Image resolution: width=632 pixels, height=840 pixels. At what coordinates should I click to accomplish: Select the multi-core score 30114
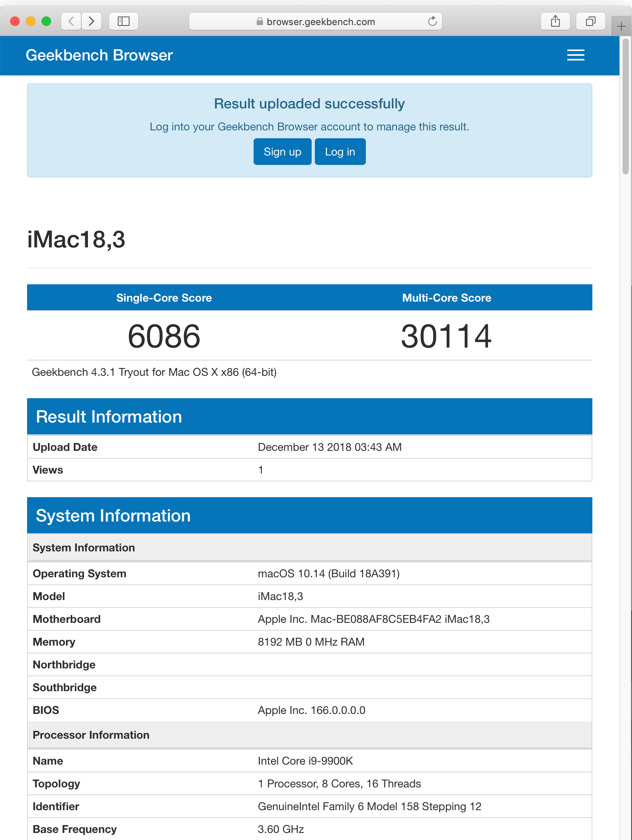coord(446,336)
